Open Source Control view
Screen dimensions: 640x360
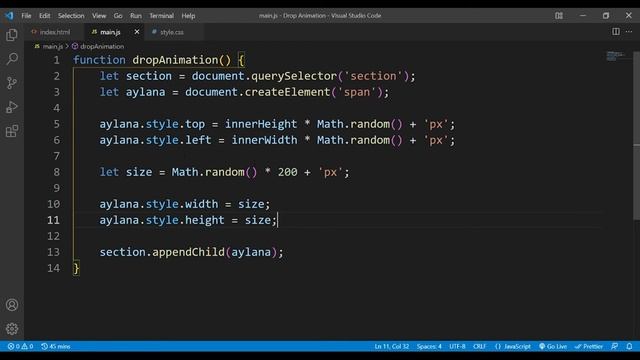12,83
